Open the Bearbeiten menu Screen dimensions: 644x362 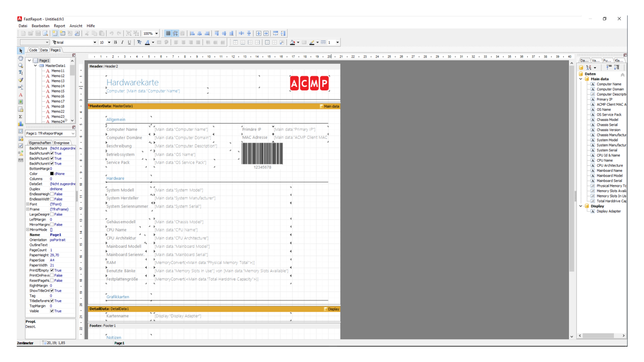coord(41,26)
